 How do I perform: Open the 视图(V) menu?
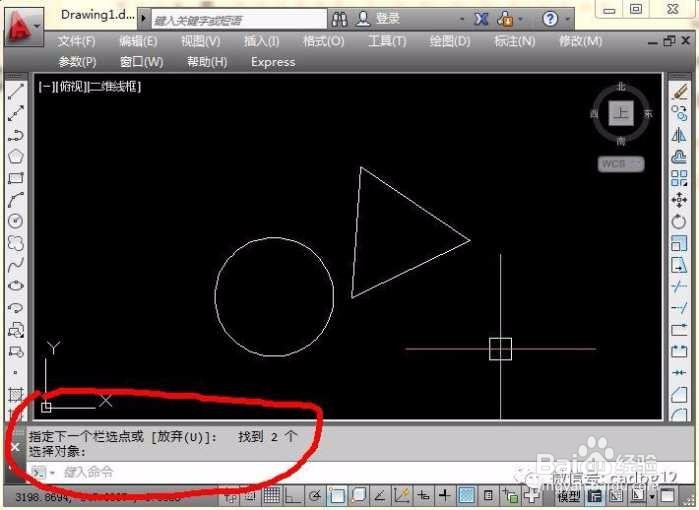coord(201,41)
